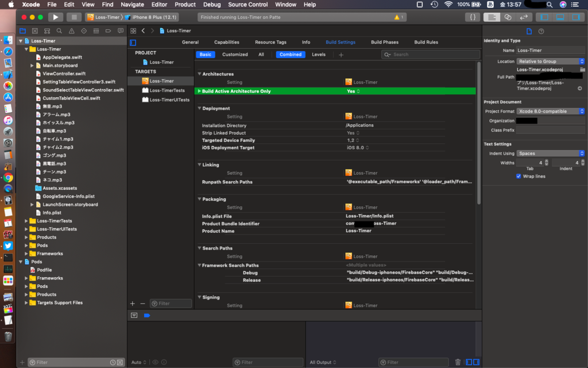The image size is (588, 368).
Task: Open the General tab
Action: pos(190,42)
